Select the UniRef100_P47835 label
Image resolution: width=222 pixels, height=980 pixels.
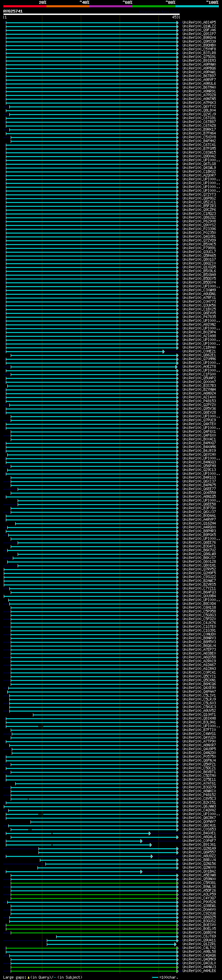pyautogui.click(x=199, y=316)
